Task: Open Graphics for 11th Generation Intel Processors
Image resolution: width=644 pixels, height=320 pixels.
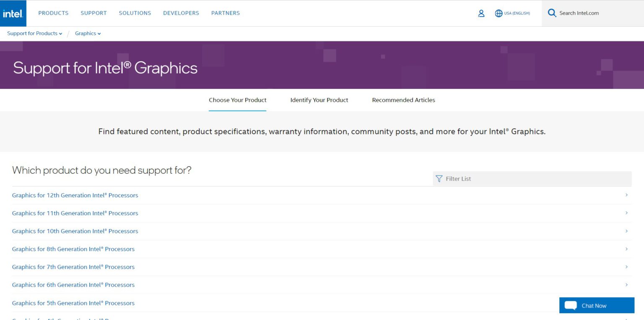Action: pyautogui.click(x=75, y=213)
